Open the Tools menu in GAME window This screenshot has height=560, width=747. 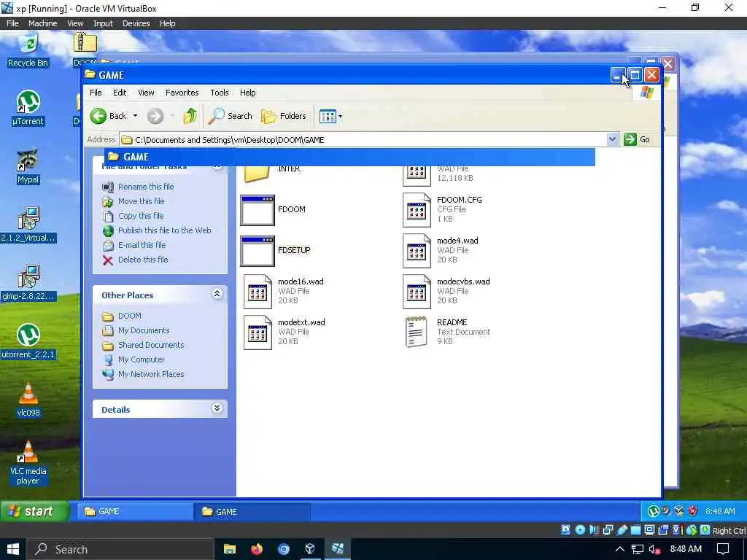tap(219, 93)
